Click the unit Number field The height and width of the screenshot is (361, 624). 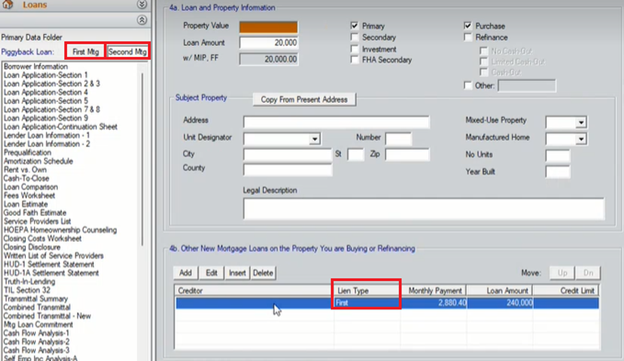[x=398, y=139]
